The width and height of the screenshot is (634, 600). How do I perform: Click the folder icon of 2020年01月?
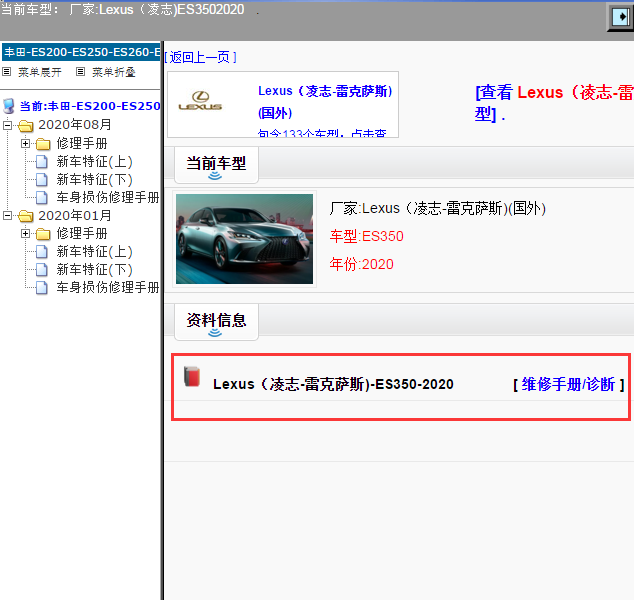coord(26,216)
